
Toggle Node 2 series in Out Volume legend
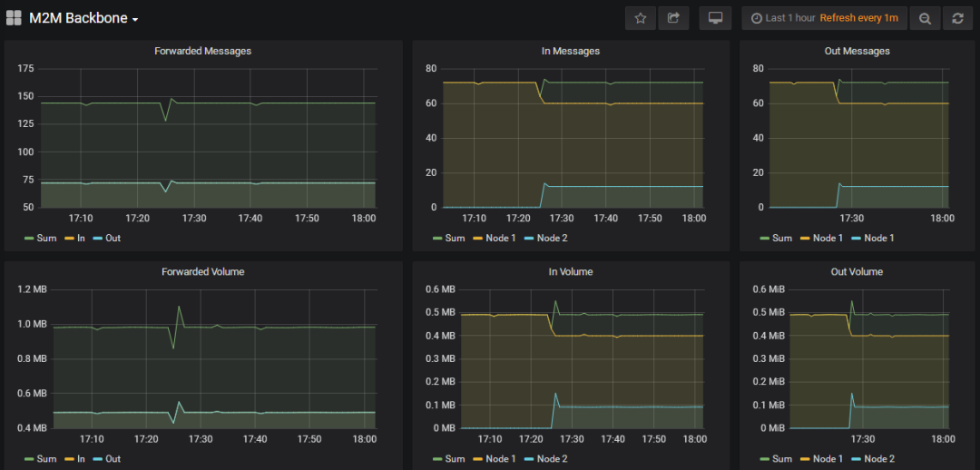[873, 459]
